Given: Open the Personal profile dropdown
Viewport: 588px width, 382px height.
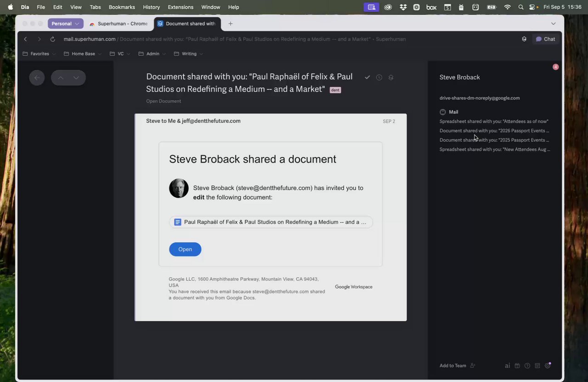Looking at the screenshot, I should tap(66, 23).
